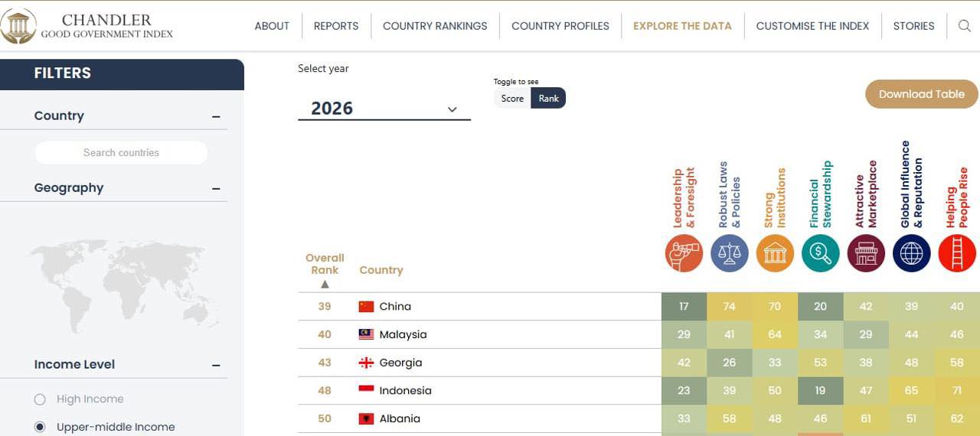Open the search magnifier in navigation bar
Image resolution: width=980 pixels, height=436 pixels.
tap(965, 26)
